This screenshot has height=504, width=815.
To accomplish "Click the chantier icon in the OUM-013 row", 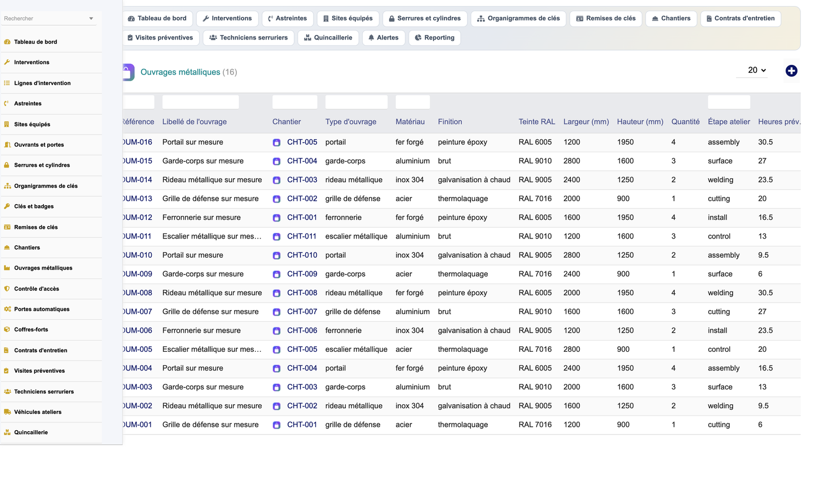I will click(x=276, y=199).
